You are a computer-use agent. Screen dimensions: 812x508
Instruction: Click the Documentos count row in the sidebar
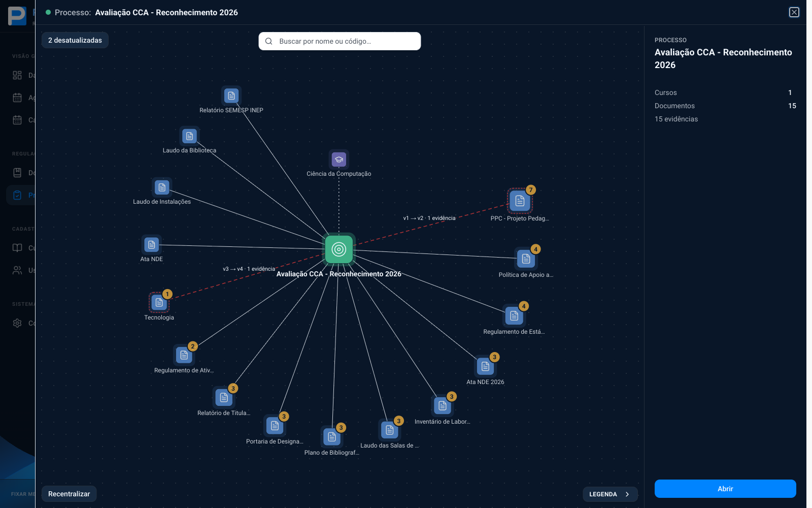725,106
